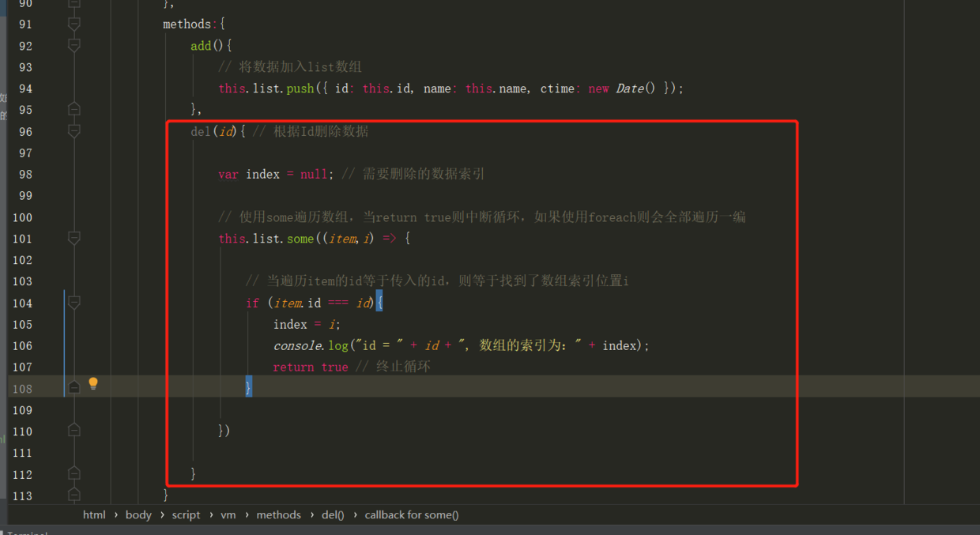Click the comment '// 终止循环'
Viewport: 980px width, 535px height.
click(393, 367)
